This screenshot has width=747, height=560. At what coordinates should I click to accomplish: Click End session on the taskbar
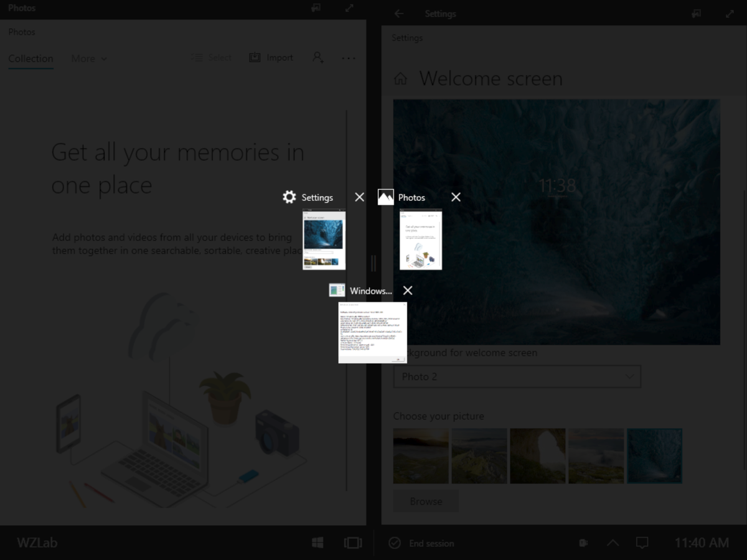(421, 543)
